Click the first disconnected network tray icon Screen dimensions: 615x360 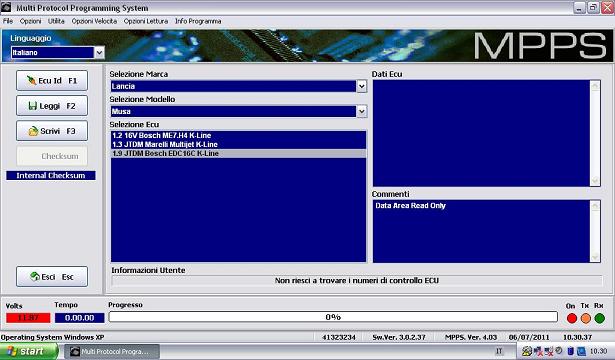538,351
